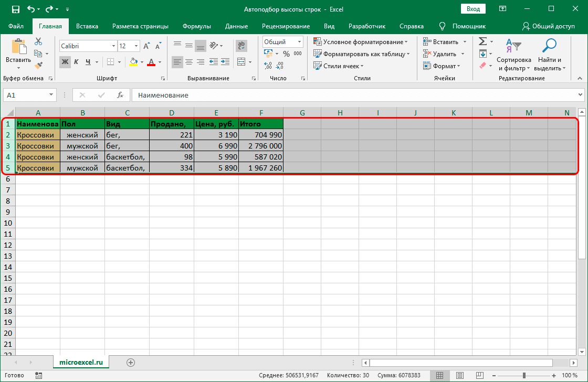Image resolution: width=588 pixels, height=382 pixels.
Task: Click the Percent Style icon
Action: pyautogui.click(x=286, y=54)
